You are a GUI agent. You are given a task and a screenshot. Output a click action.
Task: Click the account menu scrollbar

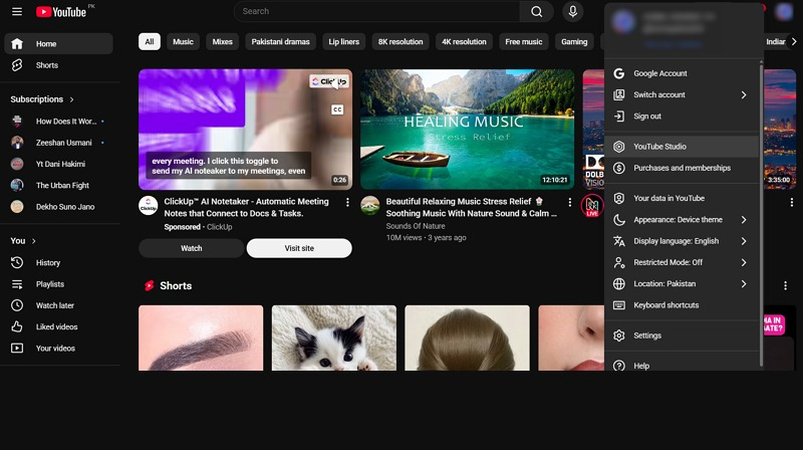coord(761,200)
